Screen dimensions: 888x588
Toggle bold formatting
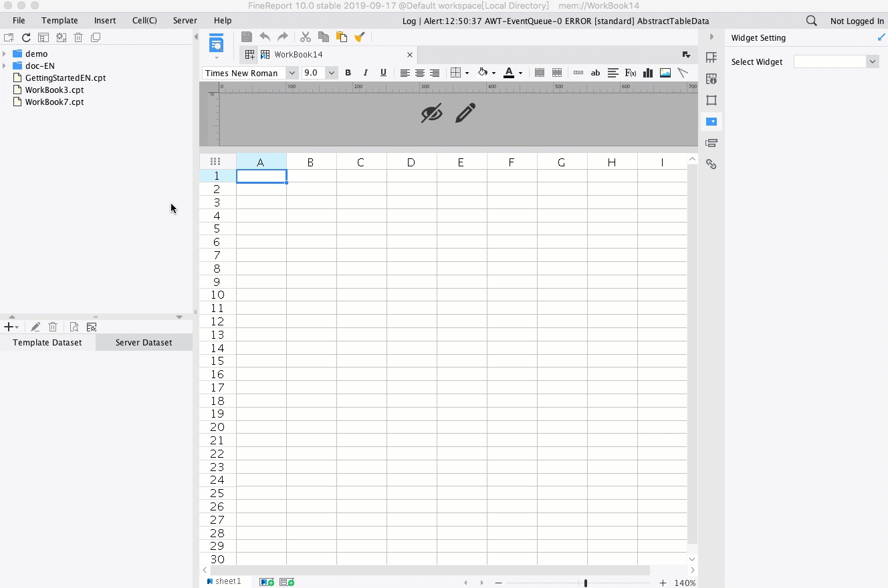pyautogui.click(x=348, y=73)
